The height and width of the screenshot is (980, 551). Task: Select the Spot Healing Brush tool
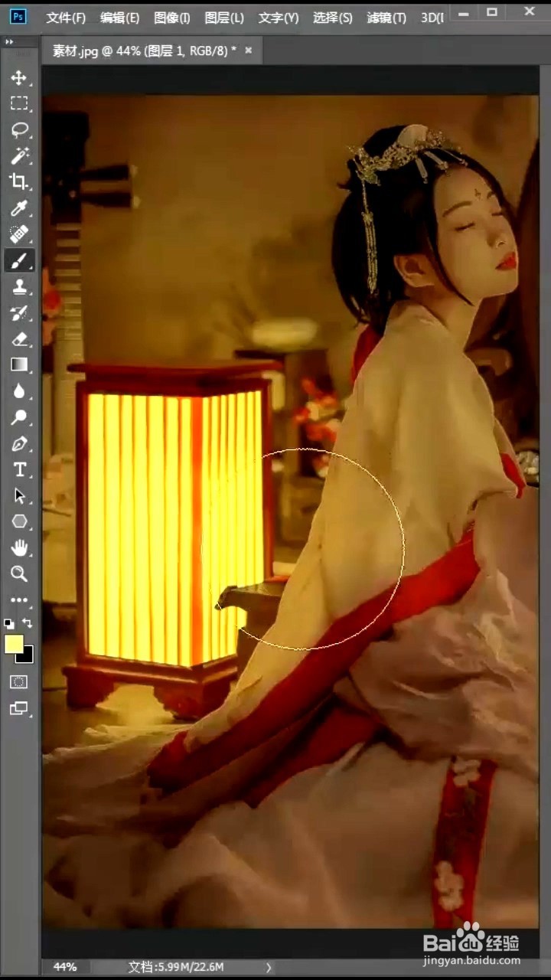[19, 234]
